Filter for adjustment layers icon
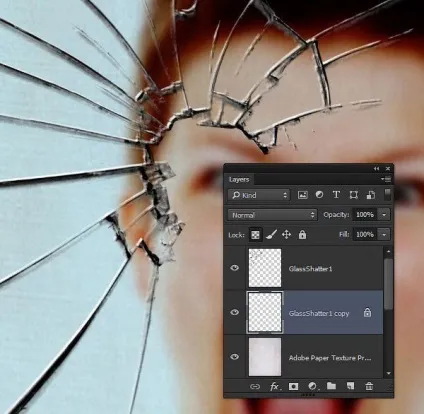 tap(319, 195)
